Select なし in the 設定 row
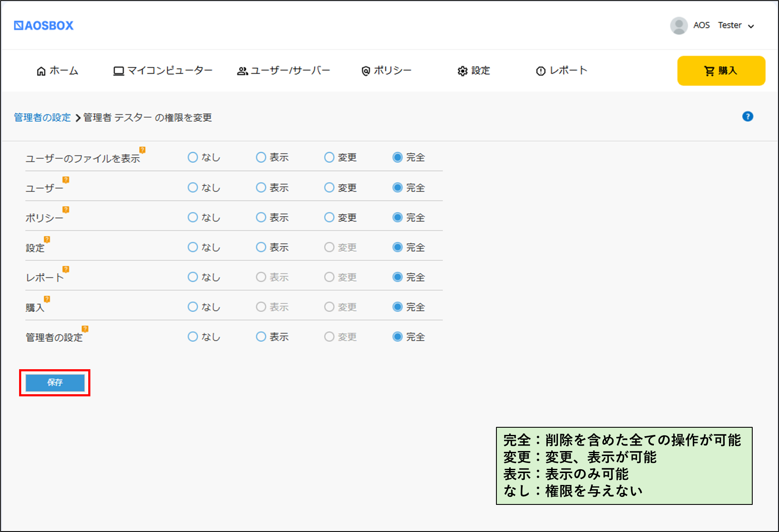Viewport: 779px width, 532px height. 193,247
